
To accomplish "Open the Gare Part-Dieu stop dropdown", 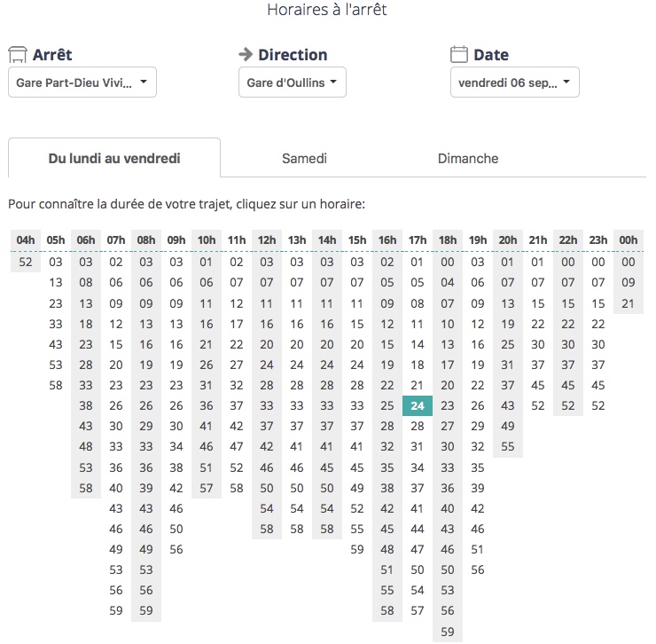I will click(x=82, y=83).
